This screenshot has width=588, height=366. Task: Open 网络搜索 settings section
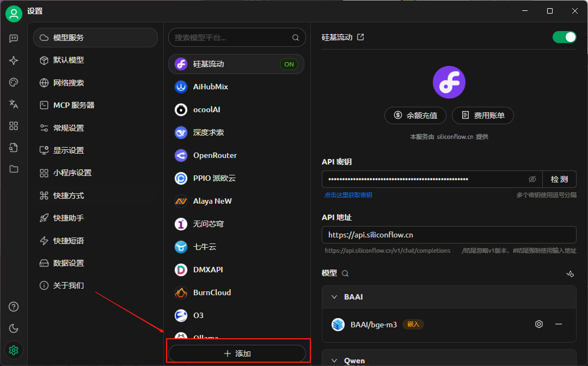(x=95, y=83)
